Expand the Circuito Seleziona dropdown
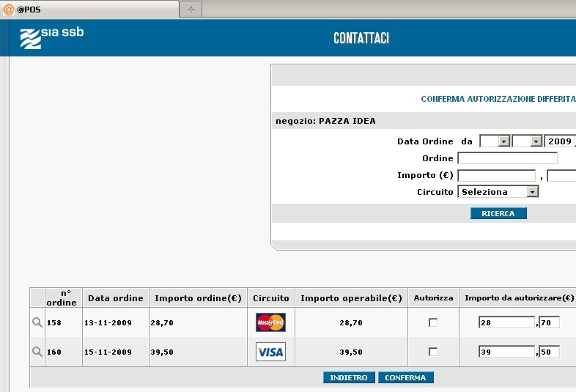Image resolution: width=576 pixels, height=392 pixels. coord(498,191)
